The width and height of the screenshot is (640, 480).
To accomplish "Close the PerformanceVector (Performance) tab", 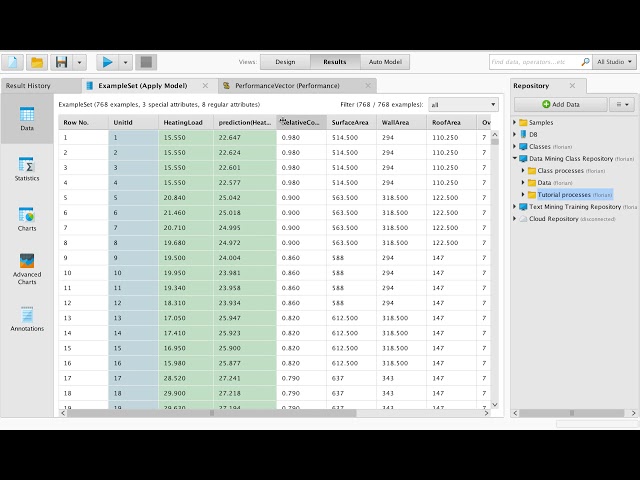I will point(368,86).
